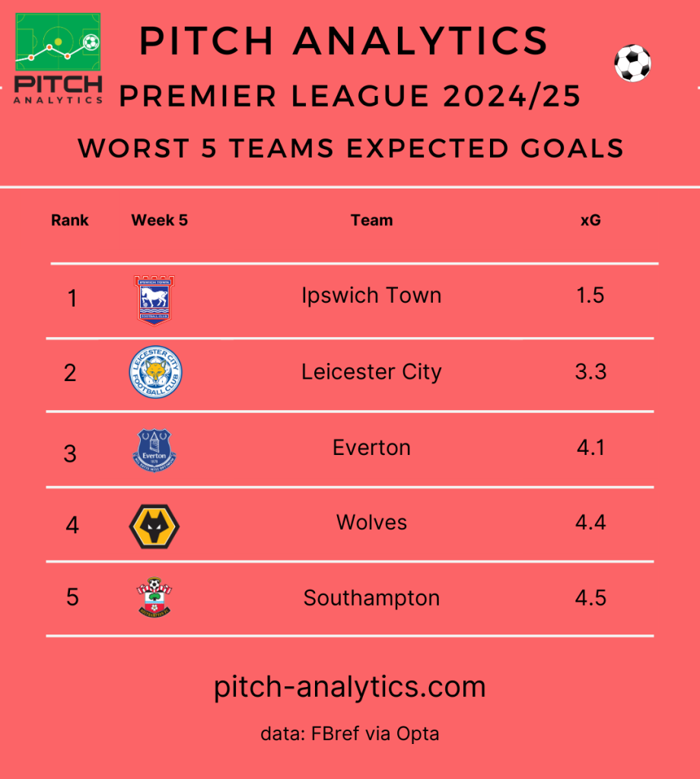Image resolution: width=700 pixels, height=779 pixels.
Task: Select the Leicester City team name
Action: pos(371,371)
